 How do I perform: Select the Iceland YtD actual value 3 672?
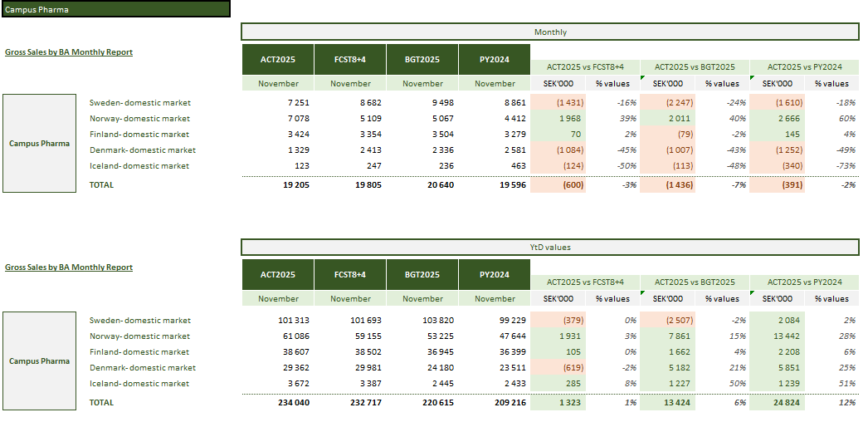click(x=294, y=384)
